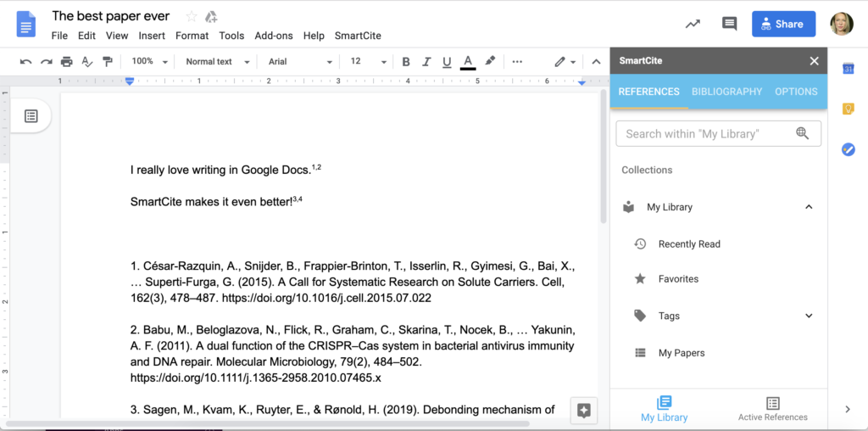Image resolution: width=868 pixels, height=431 pixels.
Task: Star the document with the star icon
Action: tap(192, 17)
